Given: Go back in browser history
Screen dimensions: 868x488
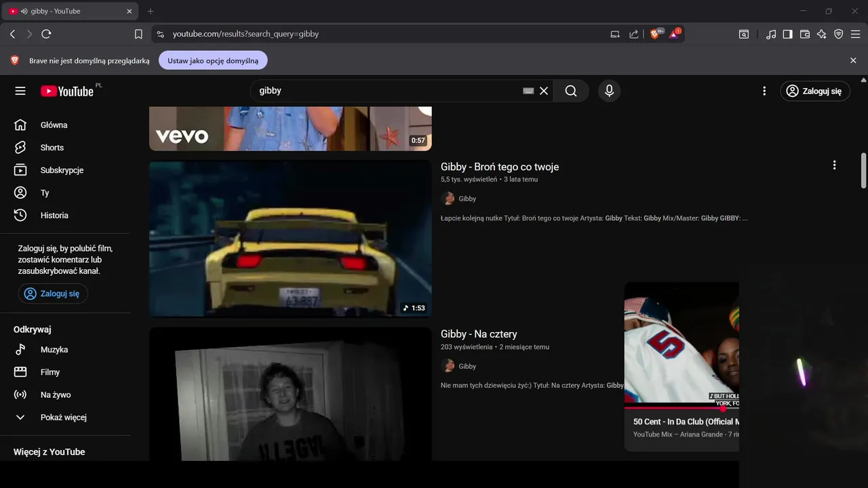Looking at the screenshot, I should [12, 34].
